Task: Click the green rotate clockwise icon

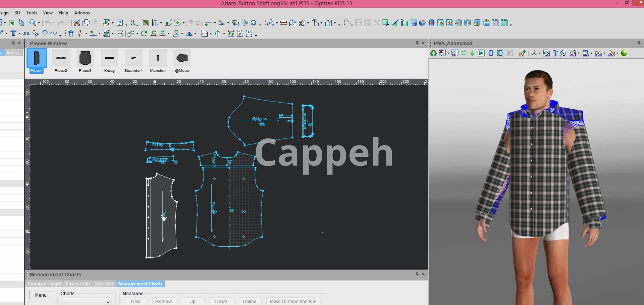Action: (x=144, y=34)
